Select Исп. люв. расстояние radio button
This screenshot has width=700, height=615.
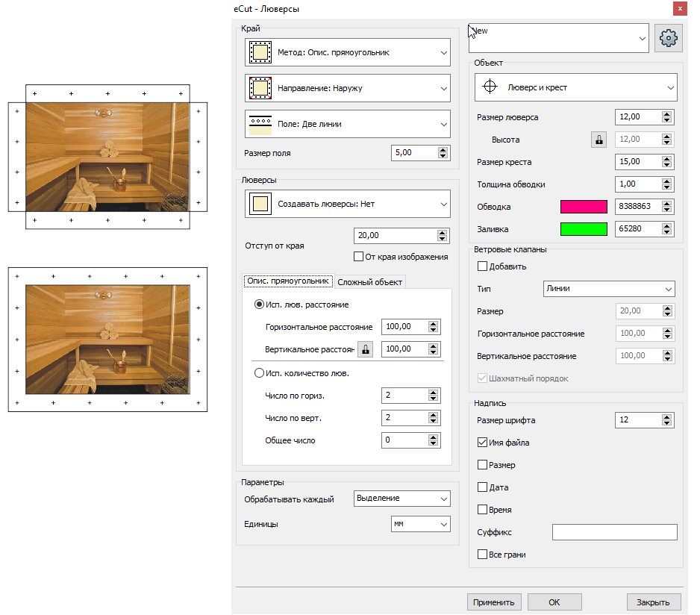(259, 305)
